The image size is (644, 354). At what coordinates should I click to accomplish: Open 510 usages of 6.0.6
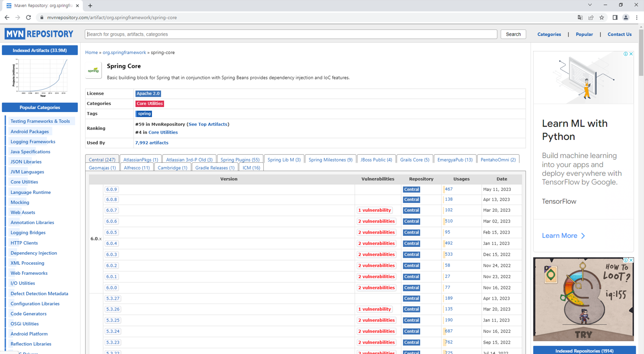(448, 221)
